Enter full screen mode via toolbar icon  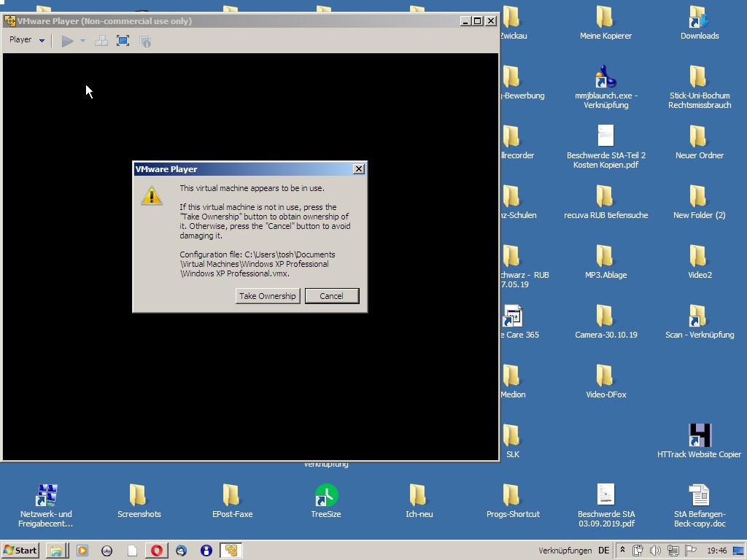(x=123, y=41)
